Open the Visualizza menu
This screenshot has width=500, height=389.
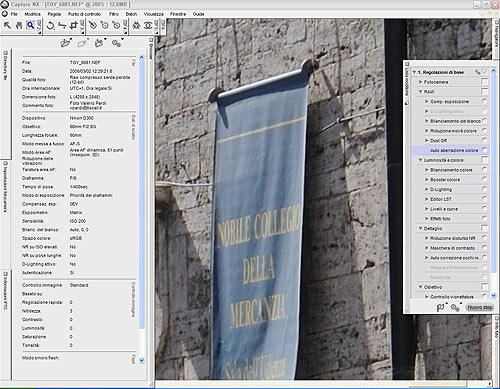point(154,14)
